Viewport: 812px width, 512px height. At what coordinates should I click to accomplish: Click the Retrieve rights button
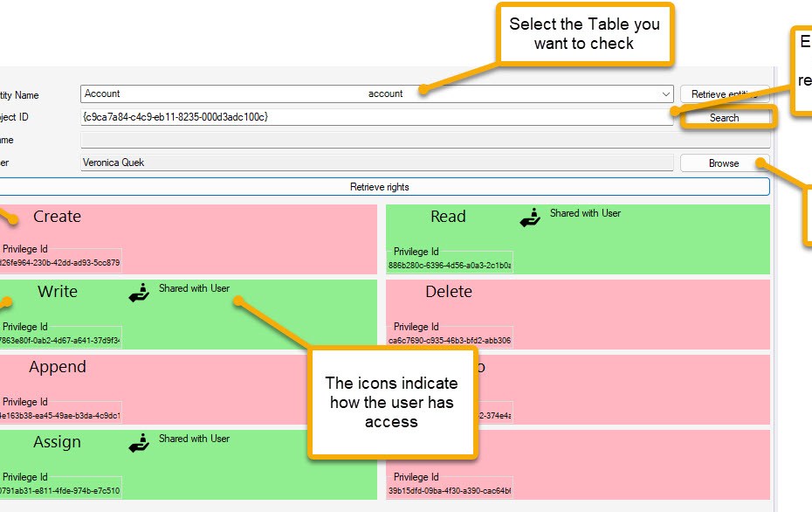tap(380, 187)
